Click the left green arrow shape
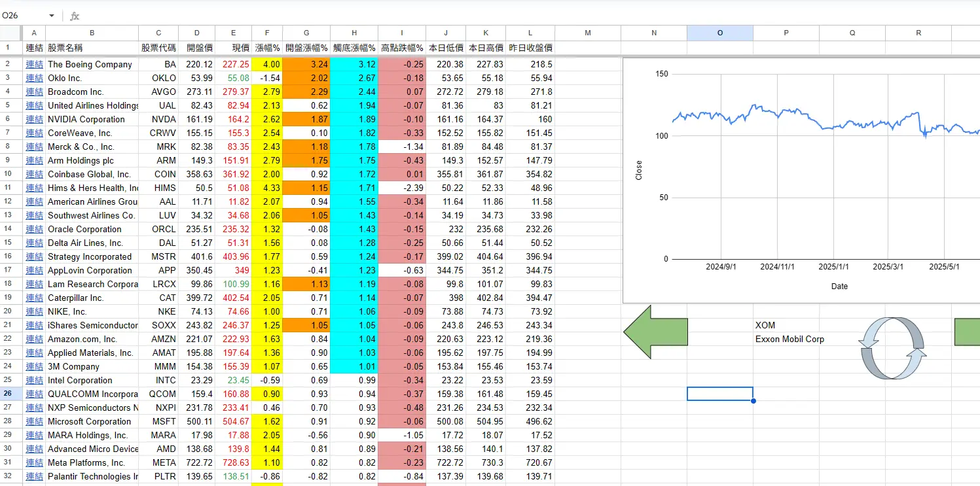Screen dimensions: 980x486 coord(655,332)
